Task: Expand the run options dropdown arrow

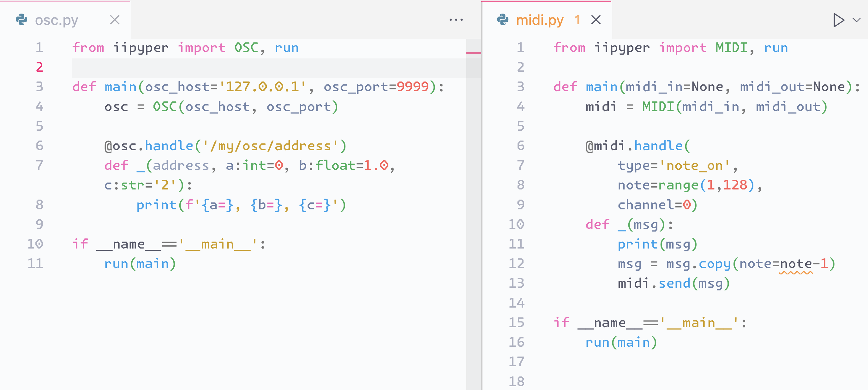Action: point(856,20)
